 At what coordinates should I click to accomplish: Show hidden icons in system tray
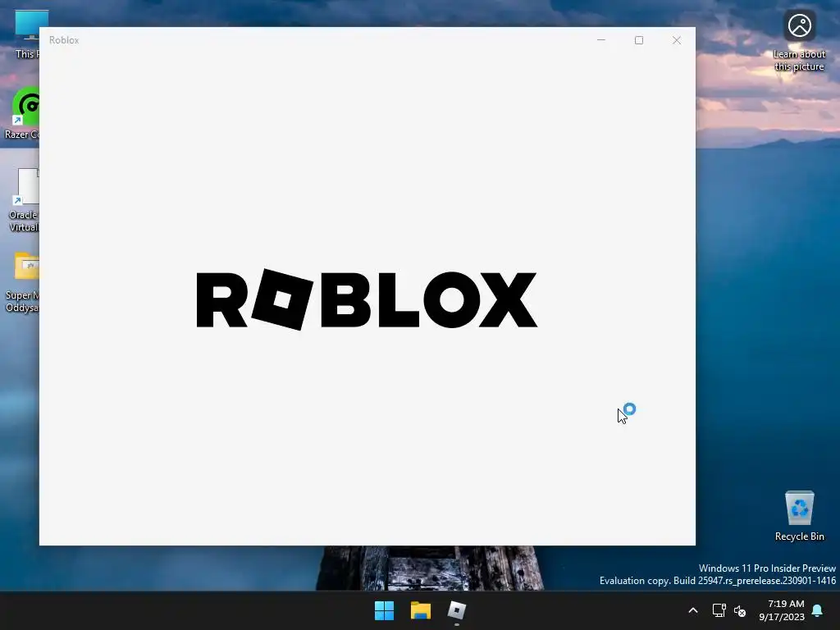(692, 610)
